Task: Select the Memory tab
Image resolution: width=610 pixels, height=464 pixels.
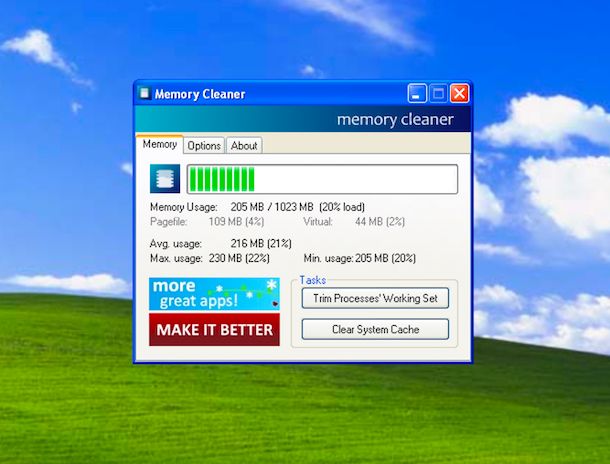Action: tap(160, 144)
